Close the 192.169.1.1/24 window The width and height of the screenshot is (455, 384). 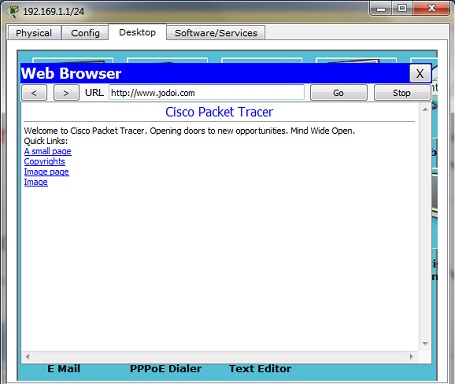[431, 8]
